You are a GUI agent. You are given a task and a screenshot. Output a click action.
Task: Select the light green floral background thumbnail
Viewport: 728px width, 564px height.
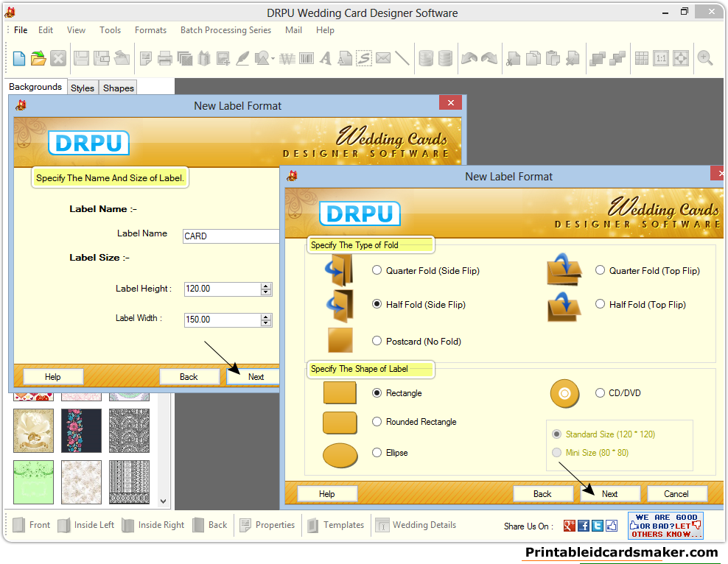click(x=33, y=482)
